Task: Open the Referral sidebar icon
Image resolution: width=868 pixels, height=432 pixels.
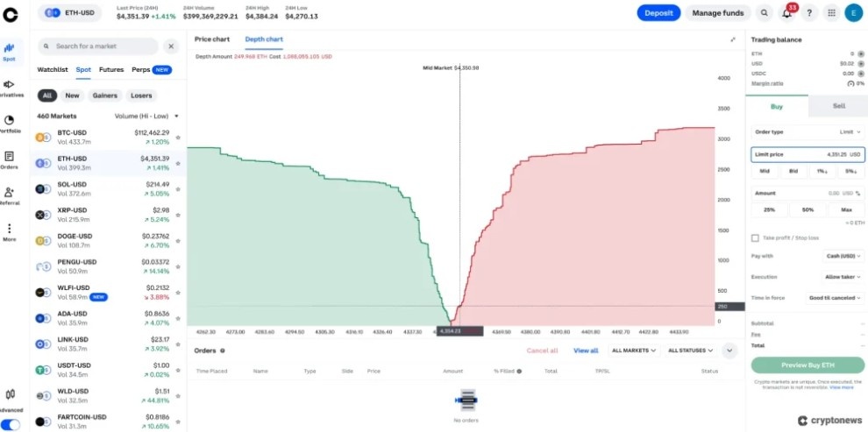Action: point(9,193)
